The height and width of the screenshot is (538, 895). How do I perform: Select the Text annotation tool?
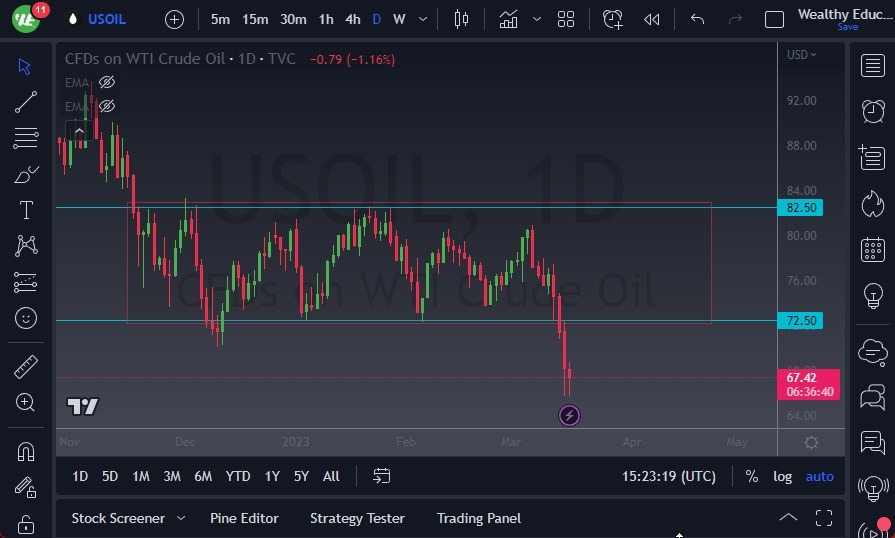tap(26, 210)
